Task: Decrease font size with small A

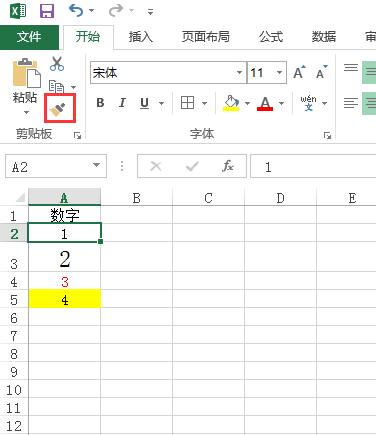Action: [x=322, y=72]
